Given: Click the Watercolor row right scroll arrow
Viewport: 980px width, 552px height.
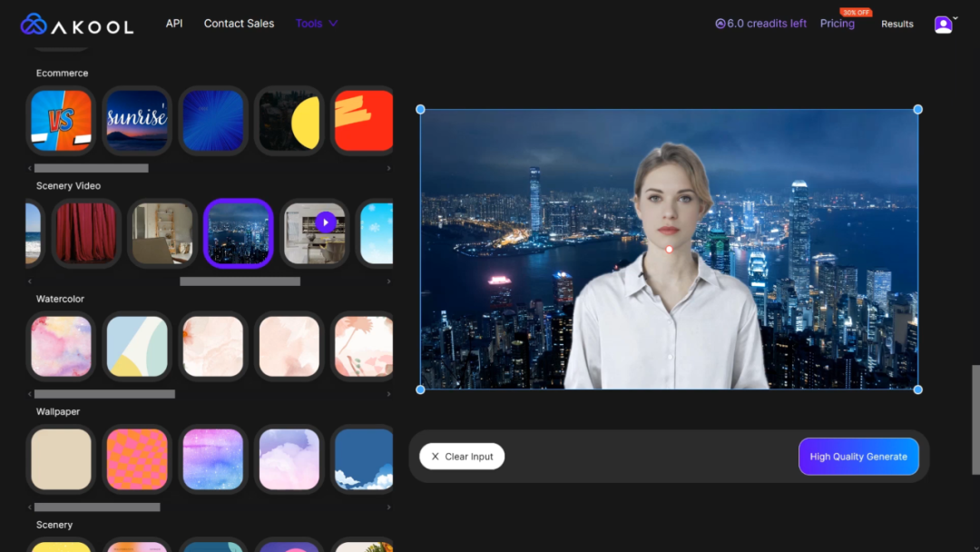Looking at the screenshot, I should tap(388, 394).
